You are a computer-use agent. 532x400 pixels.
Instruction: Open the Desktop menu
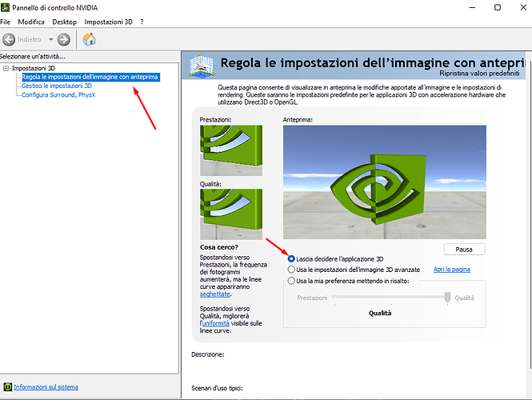(x=65, y=22)
